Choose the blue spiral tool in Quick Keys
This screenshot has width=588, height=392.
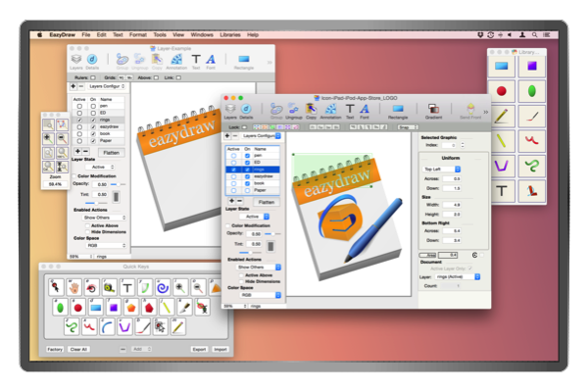coord(163,288)
